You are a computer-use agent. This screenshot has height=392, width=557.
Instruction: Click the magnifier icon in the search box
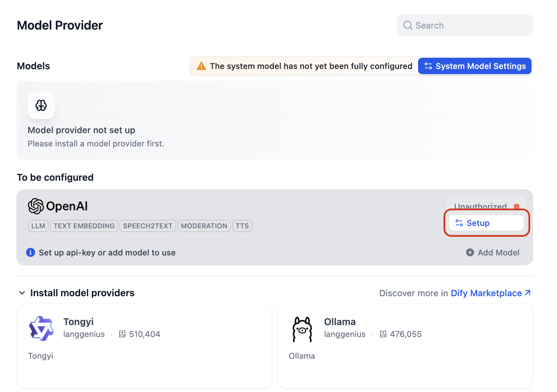point(408,25)
